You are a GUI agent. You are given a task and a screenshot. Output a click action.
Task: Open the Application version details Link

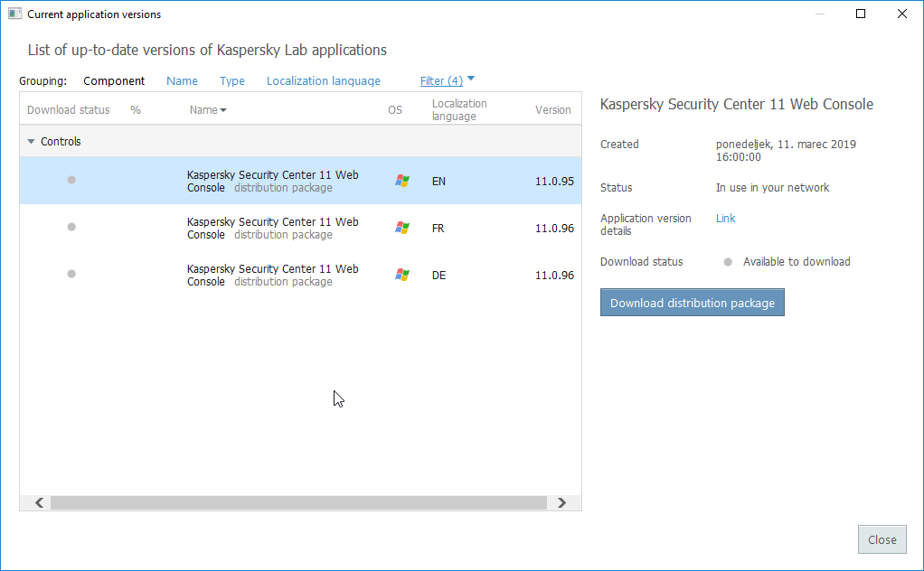tap(725, 219)
